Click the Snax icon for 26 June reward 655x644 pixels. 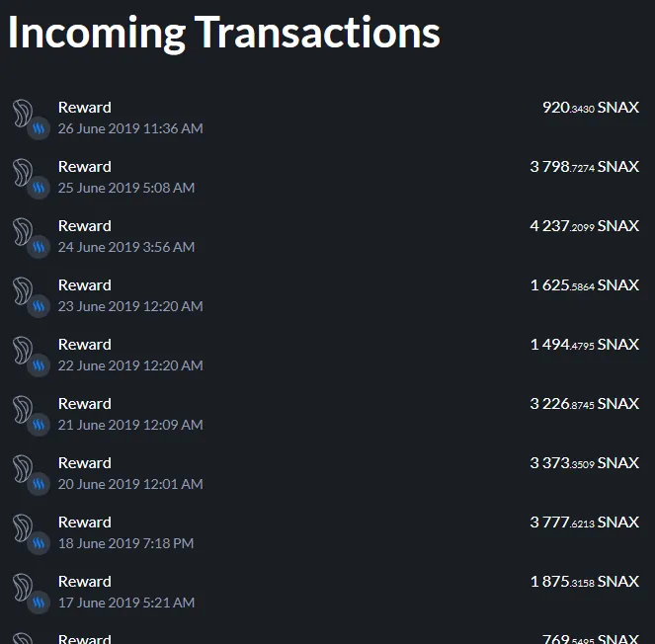(24, 115)
